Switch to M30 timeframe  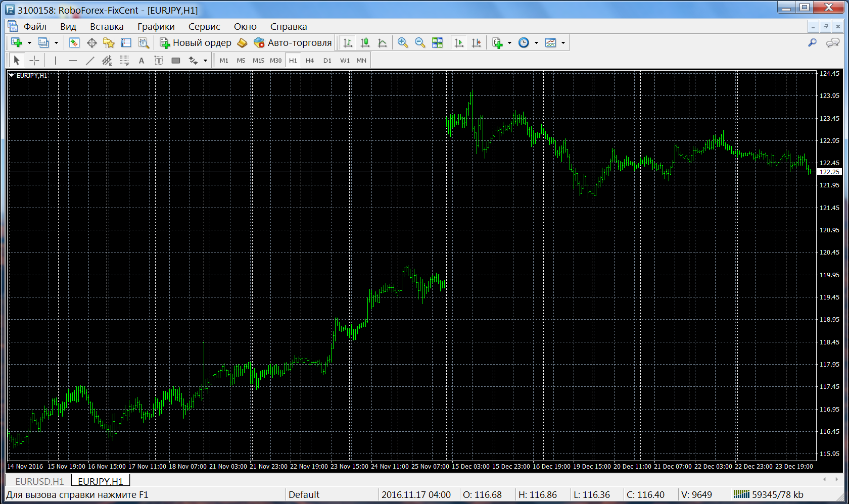275,61
